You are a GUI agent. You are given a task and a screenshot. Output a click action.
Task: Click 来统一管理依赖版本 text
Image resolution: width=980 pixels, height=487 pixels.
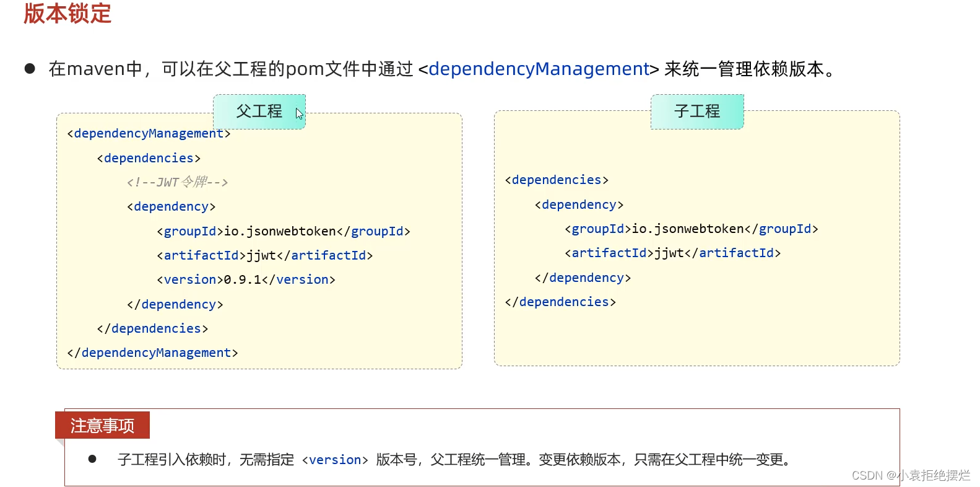(744, 69)
